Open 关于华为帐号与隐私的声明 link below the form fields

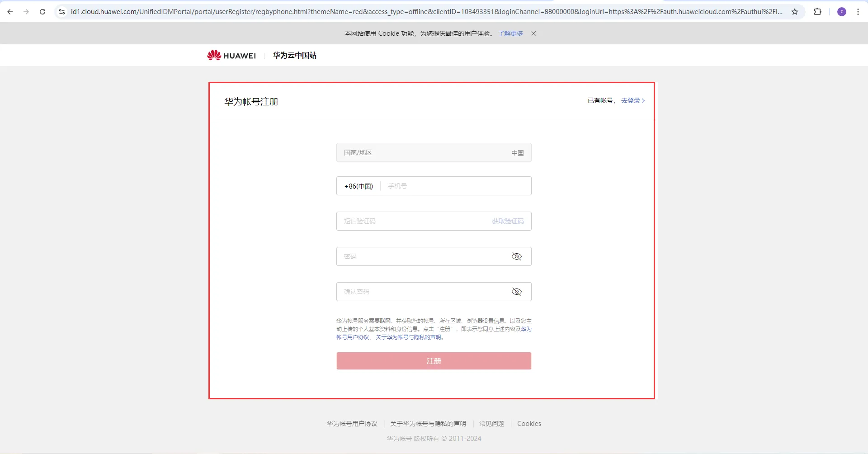click(409, 337)
